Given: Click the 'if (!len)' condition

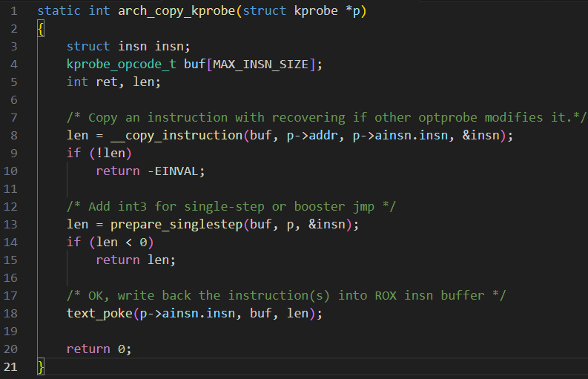Looking at the screenshot, I should pyautogui.click(x=99, y=153).
